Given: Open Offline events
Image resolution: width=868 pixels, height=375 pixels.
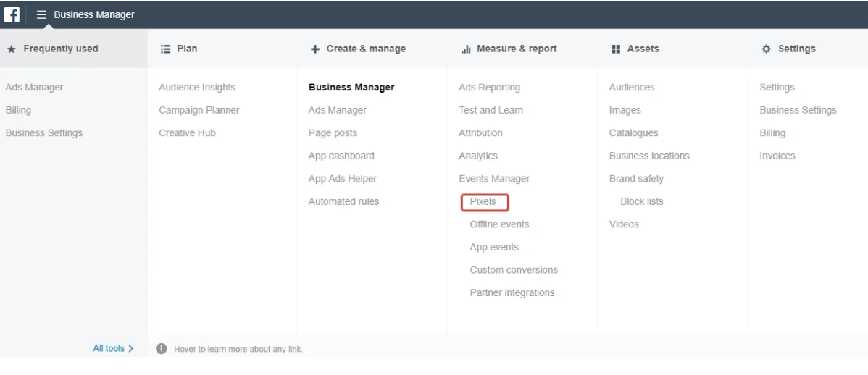Looking at the screenshot, I should (x=499, y=224).
